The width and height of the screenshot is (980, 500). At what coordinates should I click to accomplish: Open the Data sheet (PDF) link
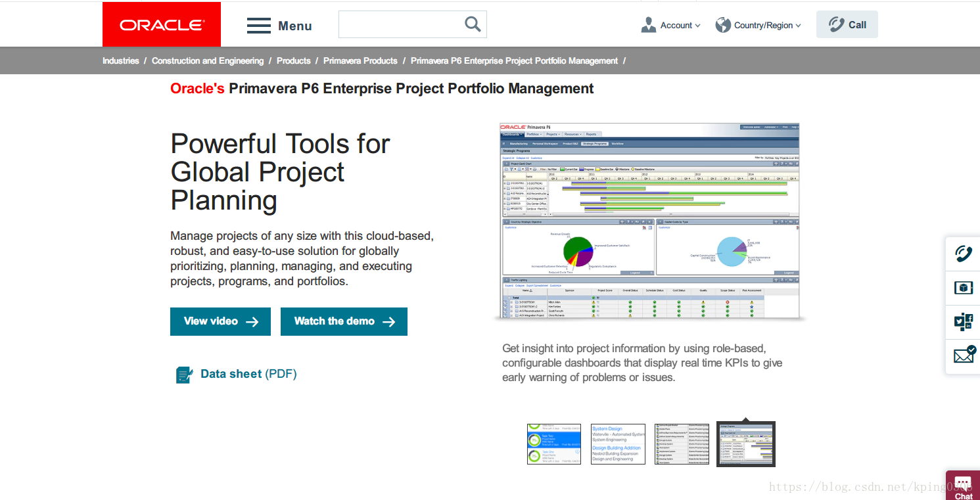coord(248,374)
